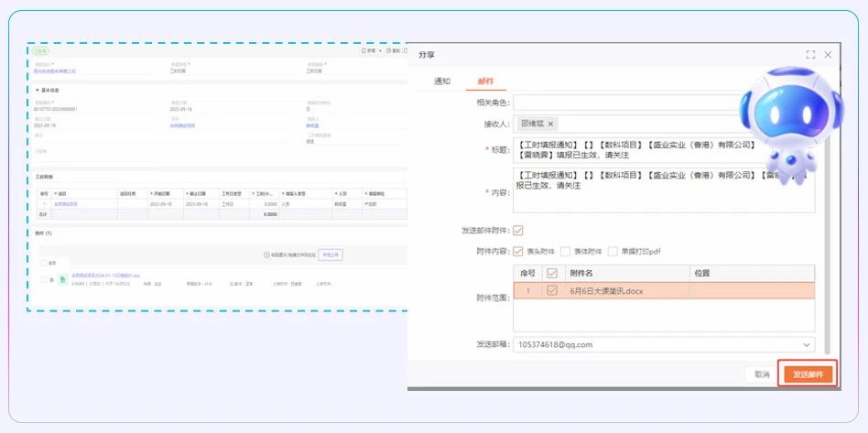Toggle the 发送邮件附件 checkbox
868x433 pixels.
(518, 231)
